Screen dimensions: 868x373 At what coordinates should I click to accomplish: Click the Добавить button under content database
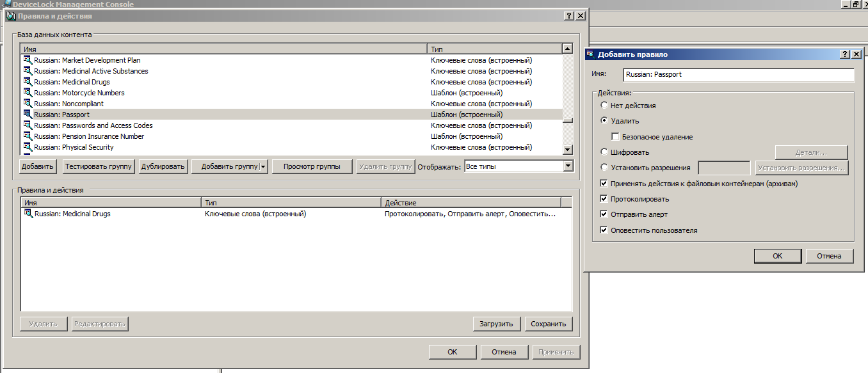(38, 166)
